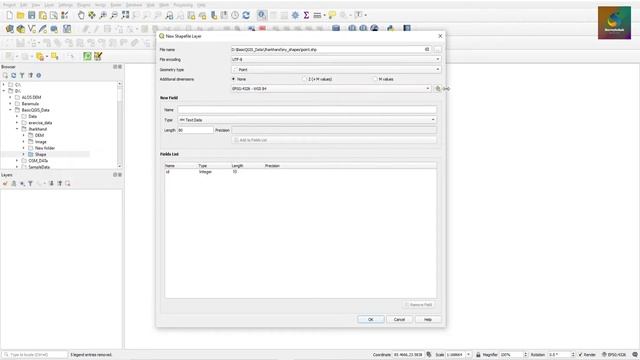Screen dimensions: 640x360
Task: Open the Settings menu
Action: coord(65,5)
